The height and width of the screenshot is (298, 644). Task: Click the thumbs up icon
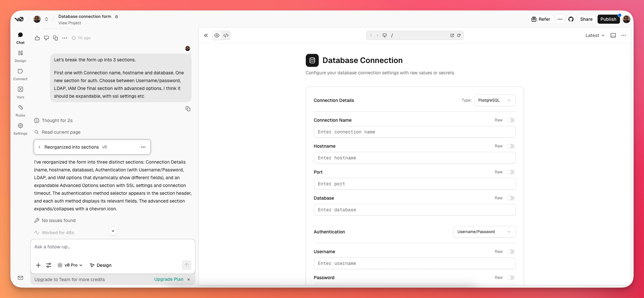pos(37,38)
